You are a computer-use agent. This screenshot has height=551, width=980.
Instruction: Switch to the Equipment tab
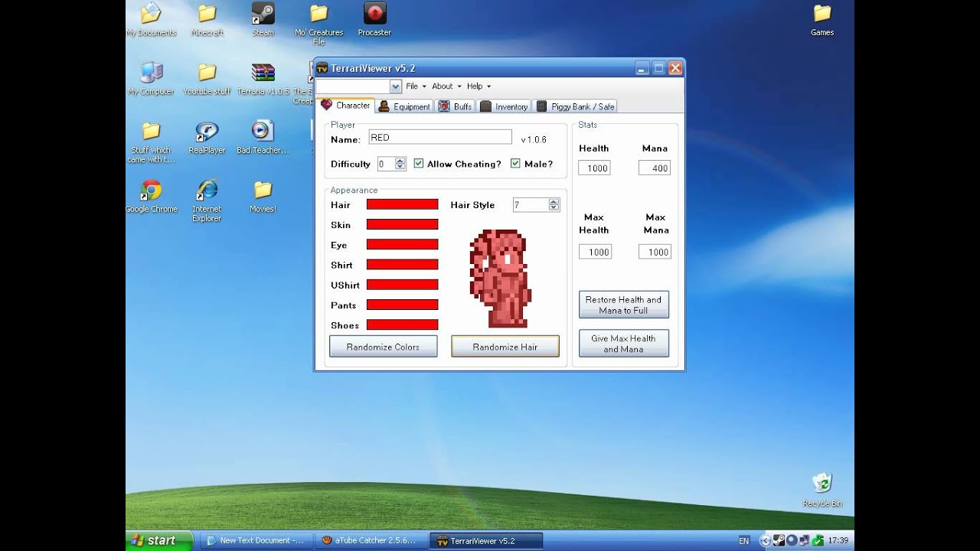404,106
